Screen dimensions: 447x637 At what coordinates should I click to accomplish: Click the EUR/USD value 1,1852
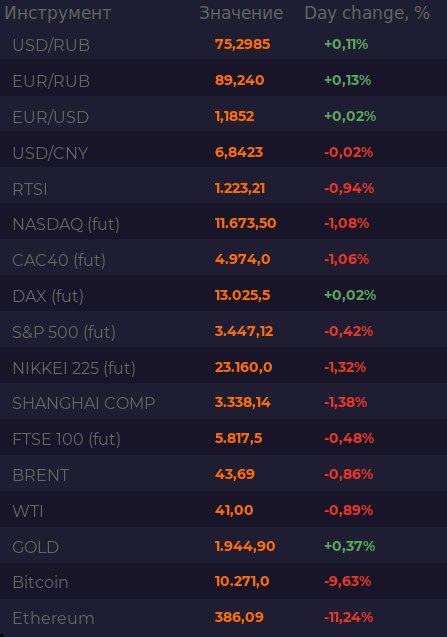(x=234, y=117)
